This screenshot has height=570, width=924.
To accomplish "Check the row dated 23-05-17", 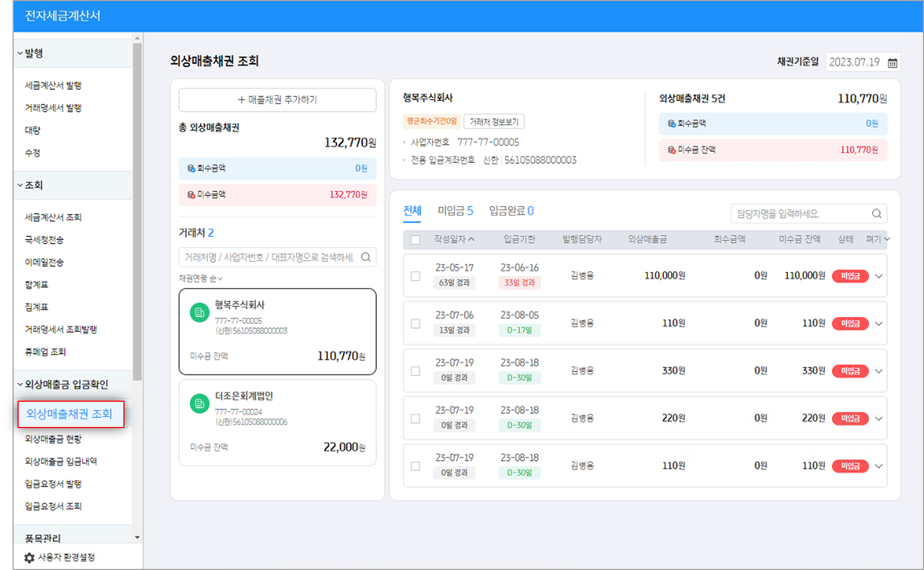I will (x=416, y=276).
